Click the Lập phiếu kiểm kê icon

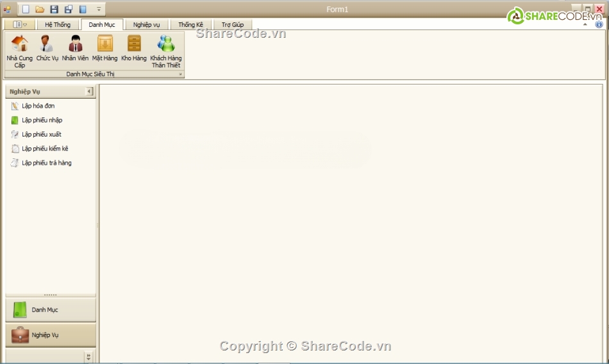15,149
